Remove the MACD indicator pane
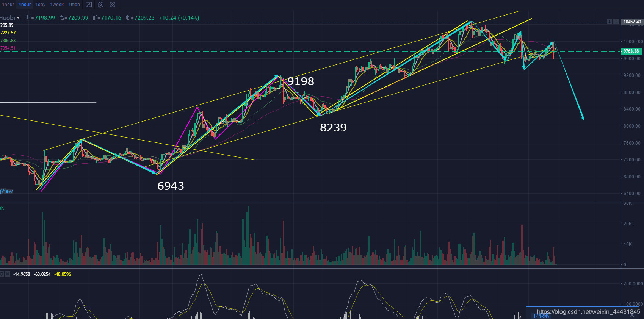Image resolution: width=644 pixels, height=319 pixels. tap(8, 274)
